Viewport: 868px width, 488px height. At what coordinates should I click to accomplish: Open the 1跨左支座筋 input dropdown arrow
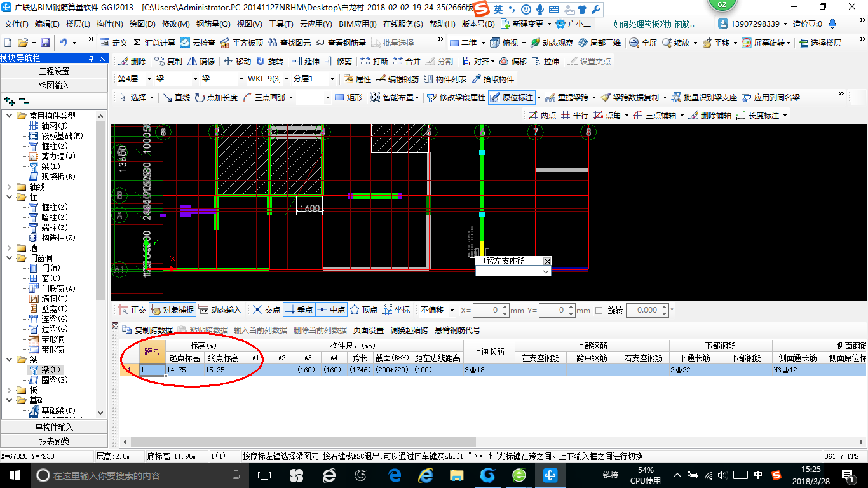point(545,271)
